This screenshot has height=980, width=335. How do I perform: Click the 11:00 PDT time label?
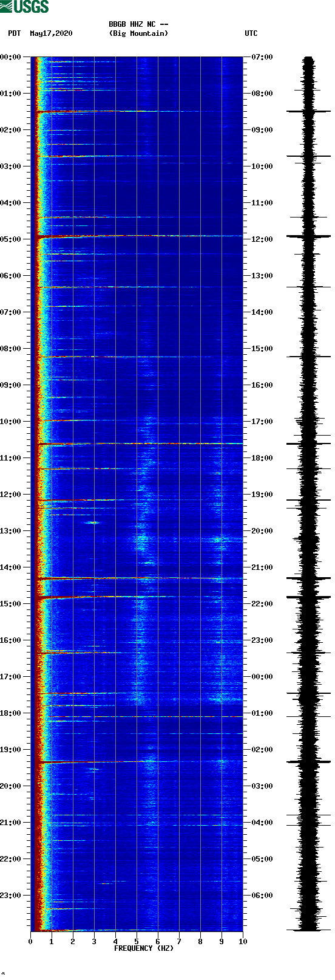(11, 458)
